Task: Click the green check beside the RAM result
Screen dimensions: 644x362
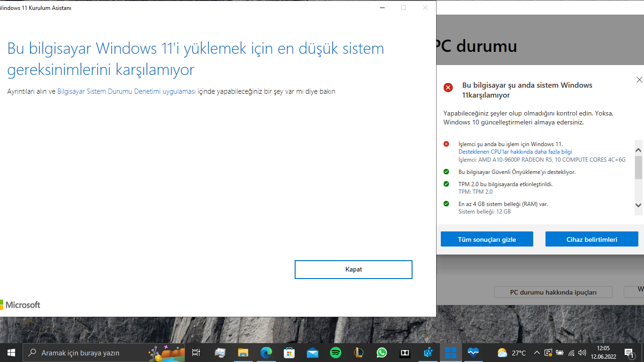Action: (x=446, y=204)
